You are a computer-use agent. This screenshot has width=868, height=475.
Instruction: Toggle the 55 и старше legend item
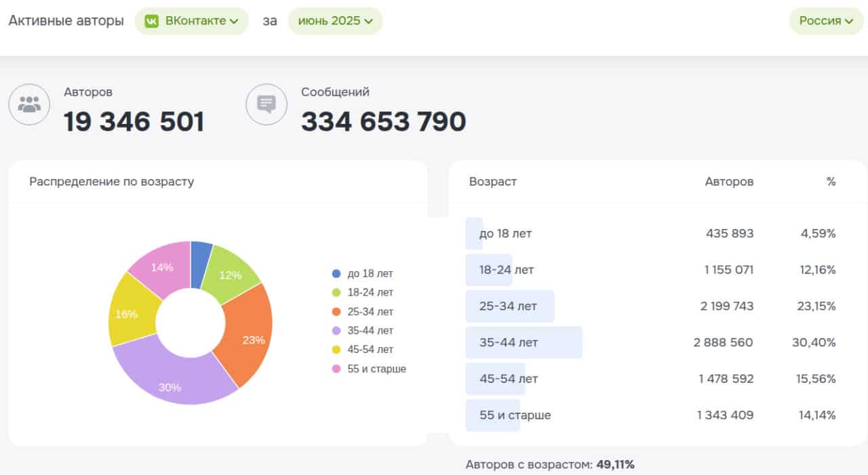point(376,369)
